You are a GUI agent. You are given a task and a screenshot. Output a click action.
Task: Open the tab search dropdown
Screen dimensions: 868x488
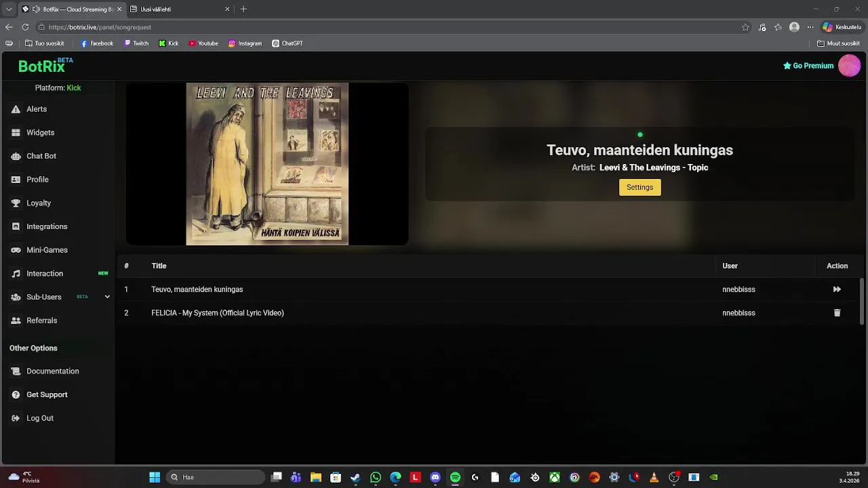(x=9, y=9)
